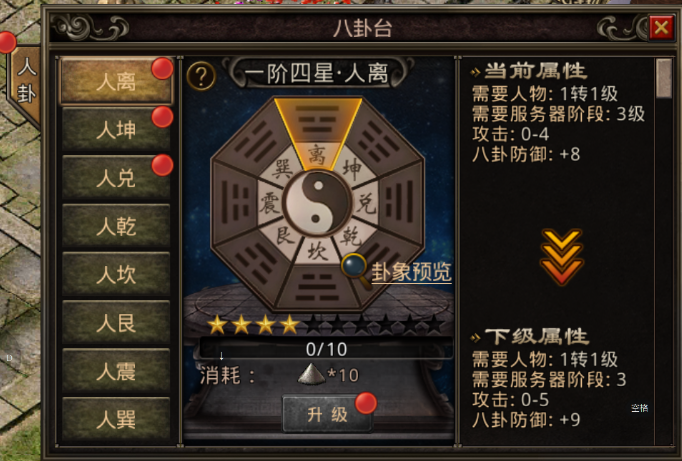
Task: Click the 0/10 progress bar
Action: pyautogui.click(x=326, y=349)
